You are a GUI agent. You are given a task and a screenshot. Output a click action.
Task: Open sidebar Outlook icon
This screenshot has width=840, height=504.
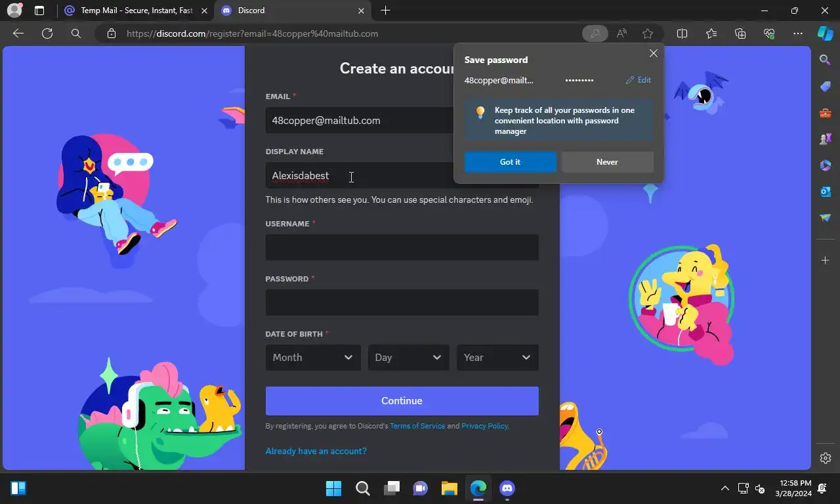(826, 191)
